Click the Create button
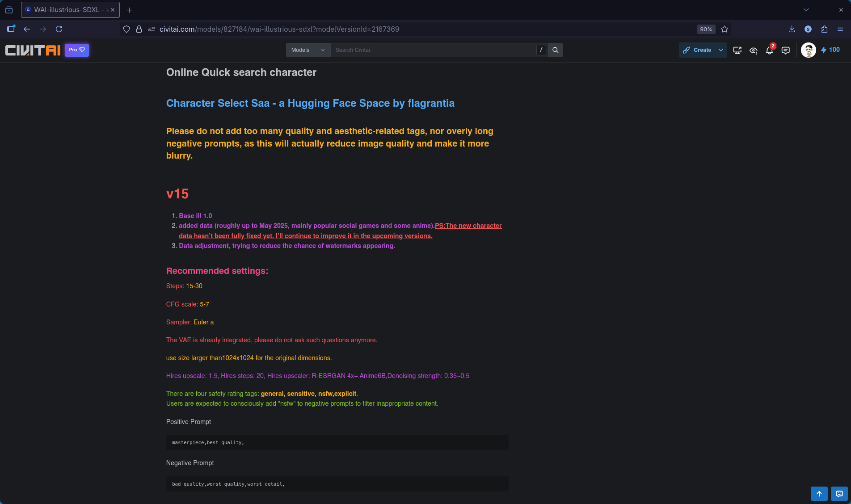Viewport: 851px width, 504px height. [x=698, y=50]
